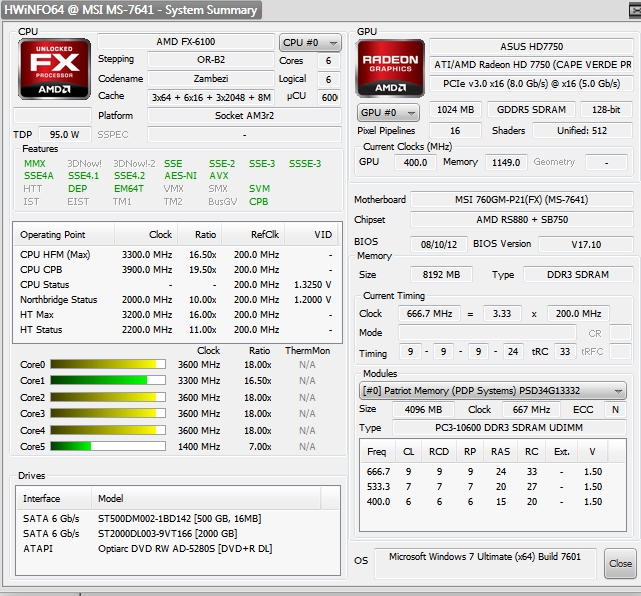Select the Optiarc DVD RW AD-5280S row
This screenshot has height=596, width=641.
coord(178,549)
